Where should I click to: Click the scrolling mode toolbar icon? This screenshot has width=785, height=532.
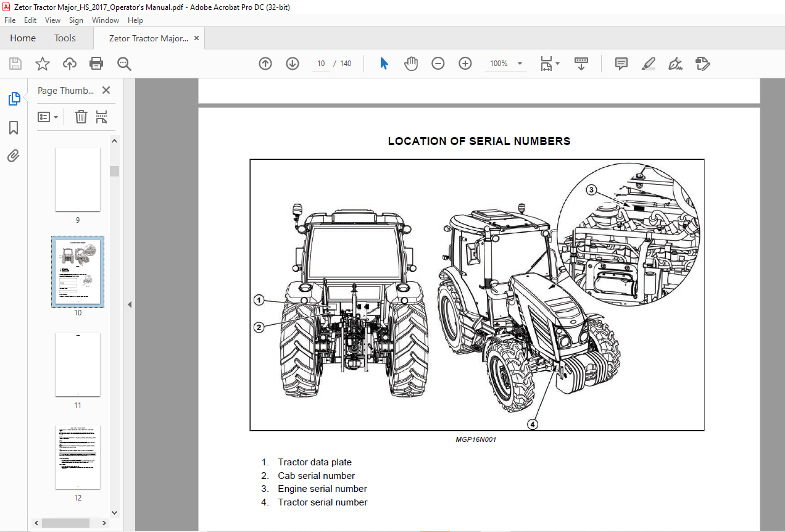click(581, 64)
